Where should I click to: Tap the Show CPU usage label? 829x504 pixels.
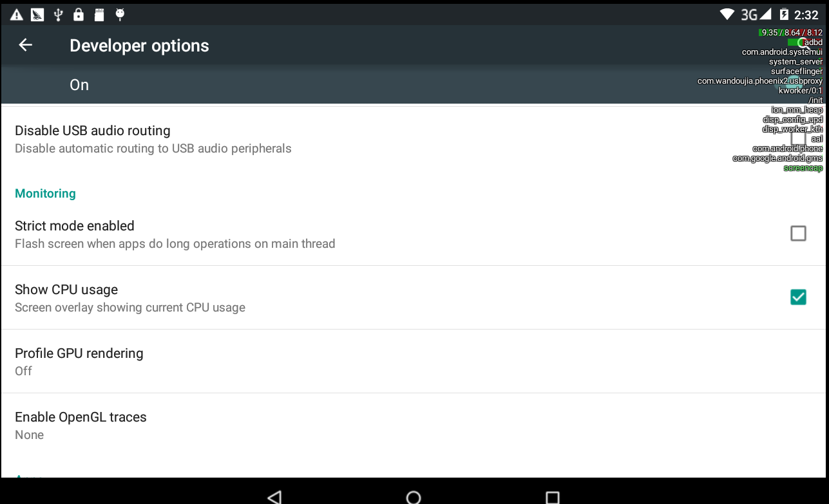(66, 290)
